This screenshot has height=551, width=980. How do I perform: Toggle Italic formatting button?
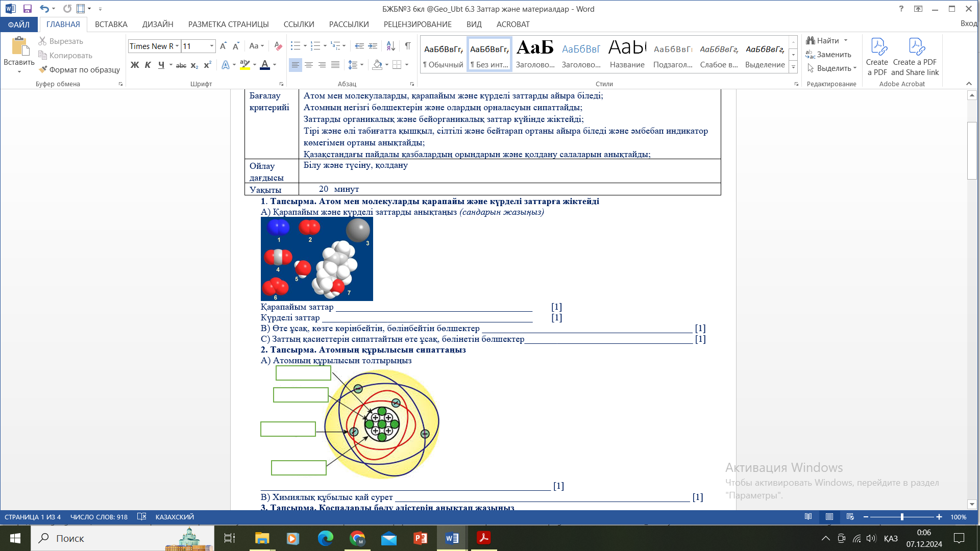pyautogui.click(x=148, y=65)
